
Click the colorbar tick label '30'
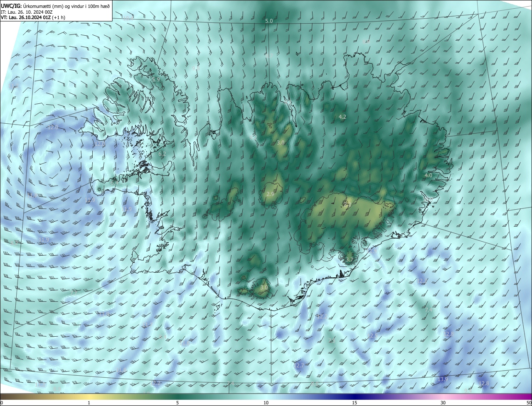point(443,403)
